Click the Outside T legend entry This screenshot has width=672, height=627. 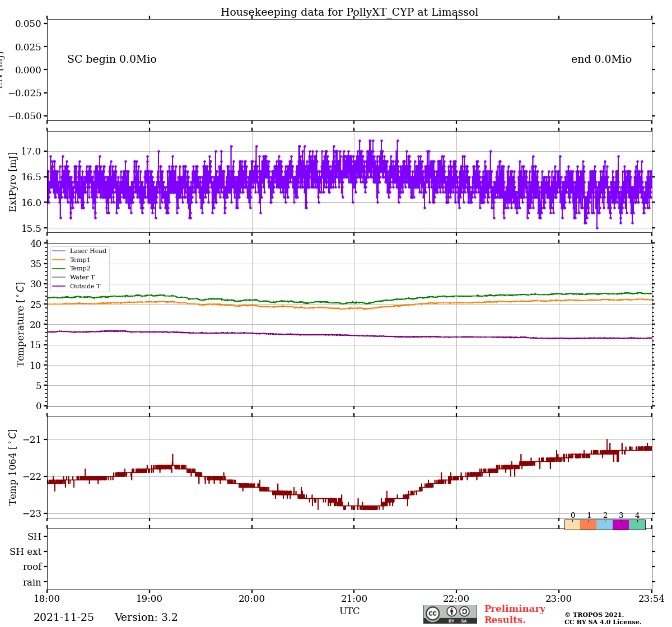[76, 286]
